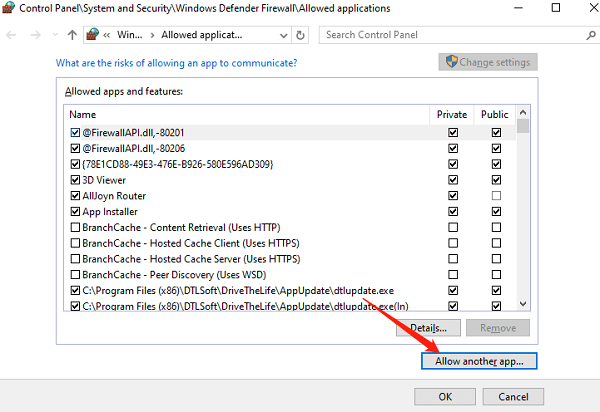The height and width of the screenshot is (412, 600).
Task: Refresh the Allowed applications page
Action: tap(300, 36)
